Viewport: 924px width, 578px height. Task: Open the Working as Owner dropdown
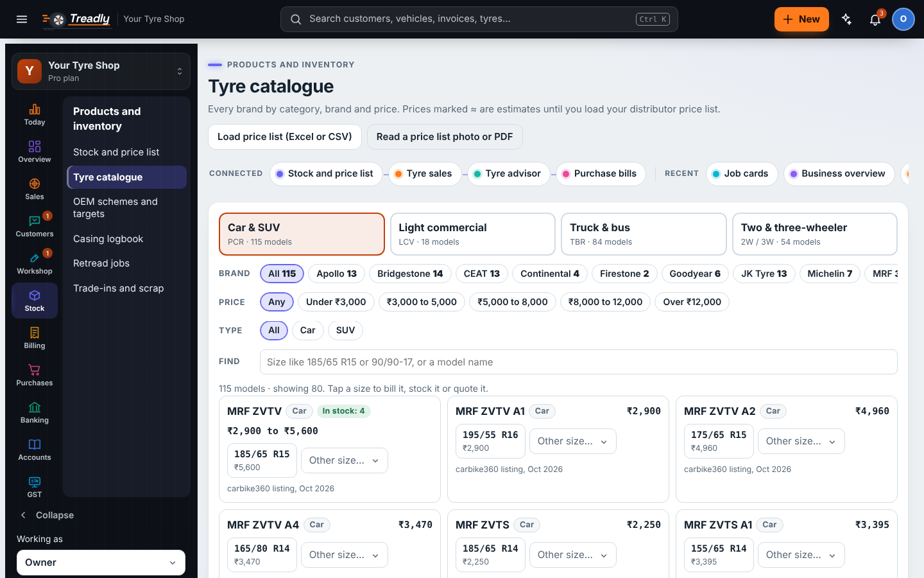click(x=101, y=563)
